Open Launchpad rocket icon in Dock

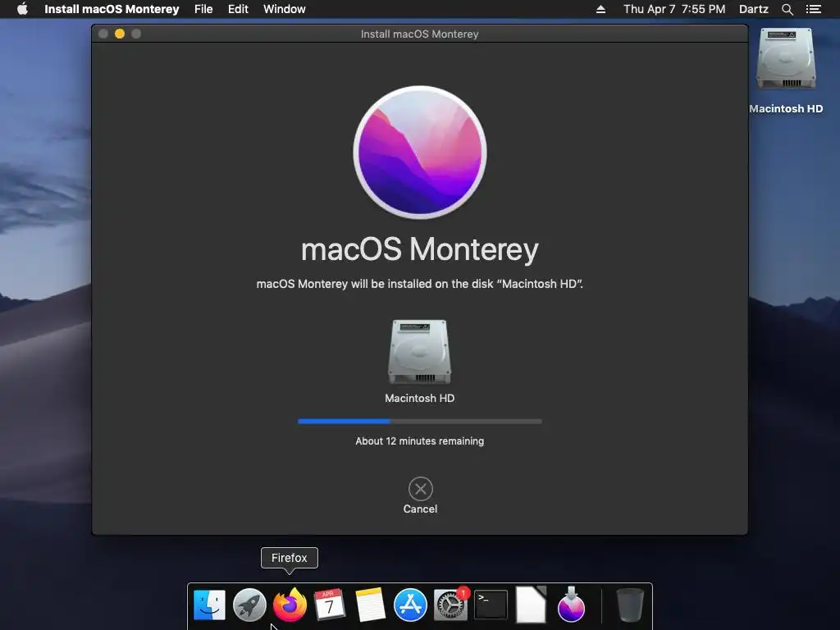(x=249, y=605)
